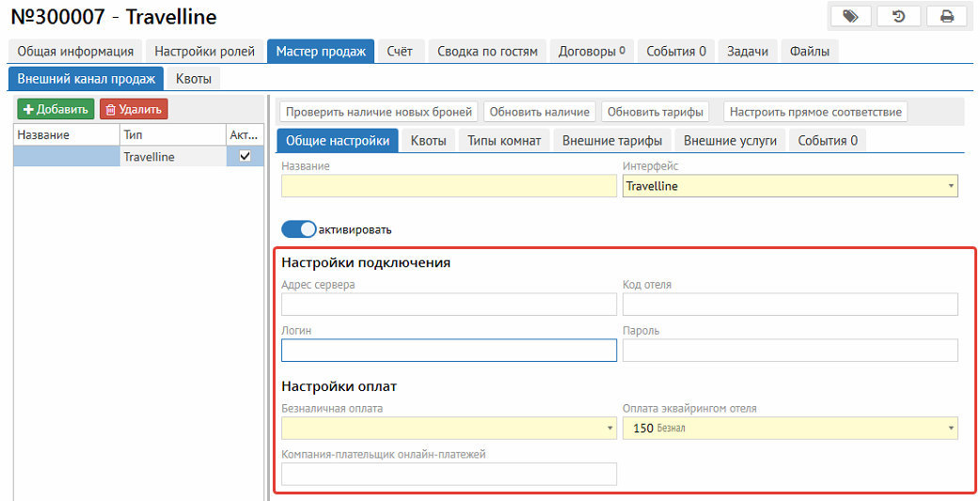Open the history icon button
The width and height of the screenshot is (980, 501).
898,16
